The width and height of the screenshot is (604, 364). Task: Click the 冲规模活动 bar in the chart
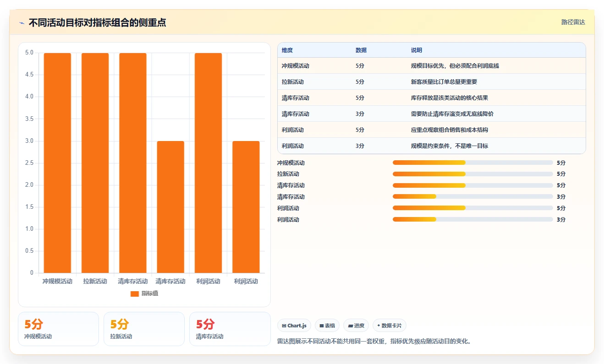coord(57,163)
